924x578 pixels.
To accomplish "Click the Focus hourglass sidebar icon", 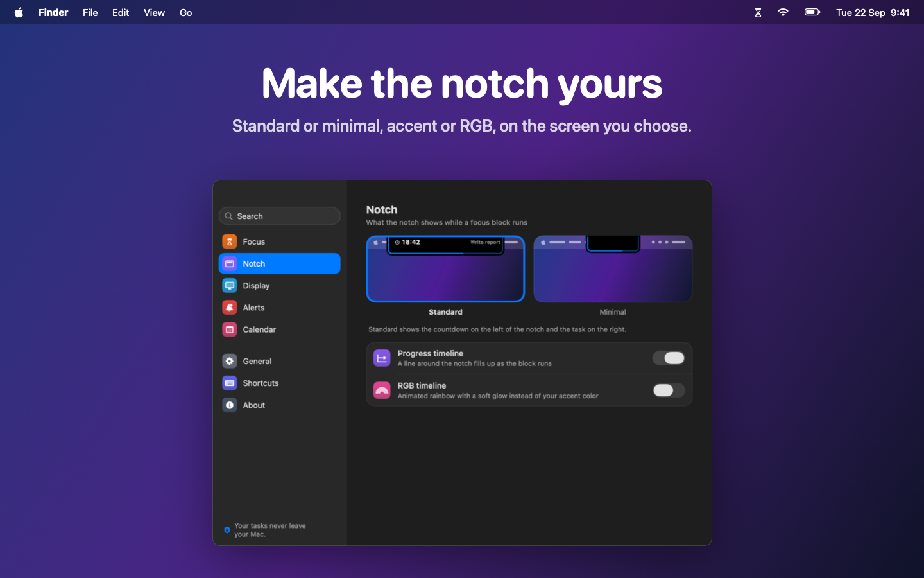I will [x=230, y=241].
